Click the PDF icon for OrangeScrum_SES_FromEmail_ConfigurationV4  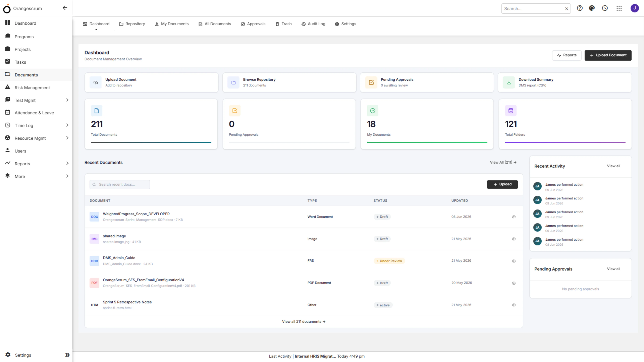[x=94, y=283]
